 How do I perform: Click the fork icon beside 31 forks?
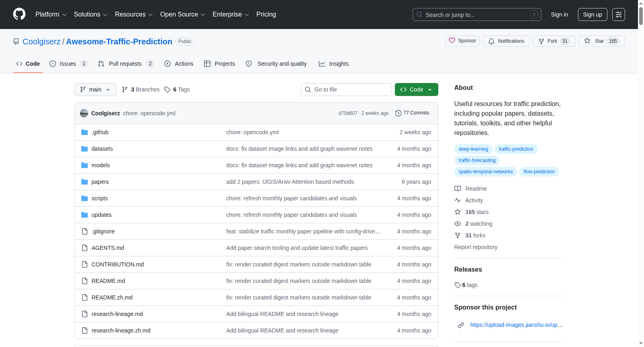pos(458,235)
